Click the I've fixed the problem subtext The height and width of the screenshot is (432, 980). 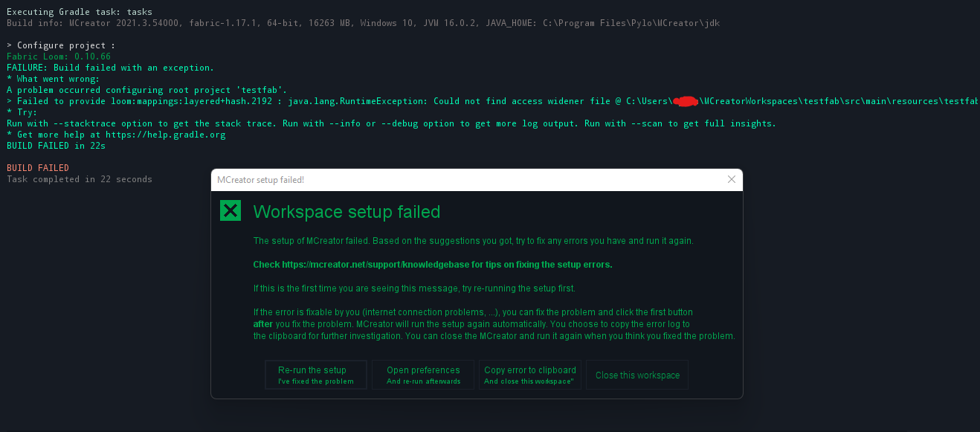point(315,380)
